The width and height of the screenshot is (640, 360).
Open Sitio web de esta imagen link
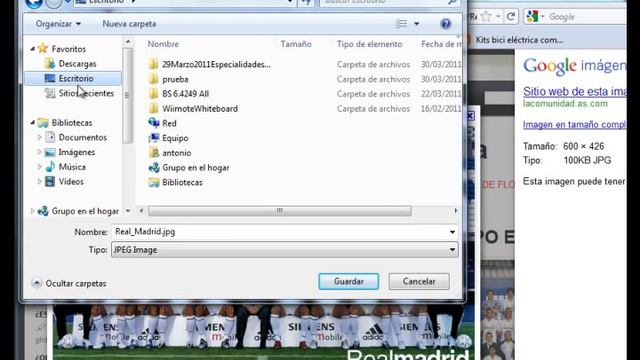click(575, 91)
